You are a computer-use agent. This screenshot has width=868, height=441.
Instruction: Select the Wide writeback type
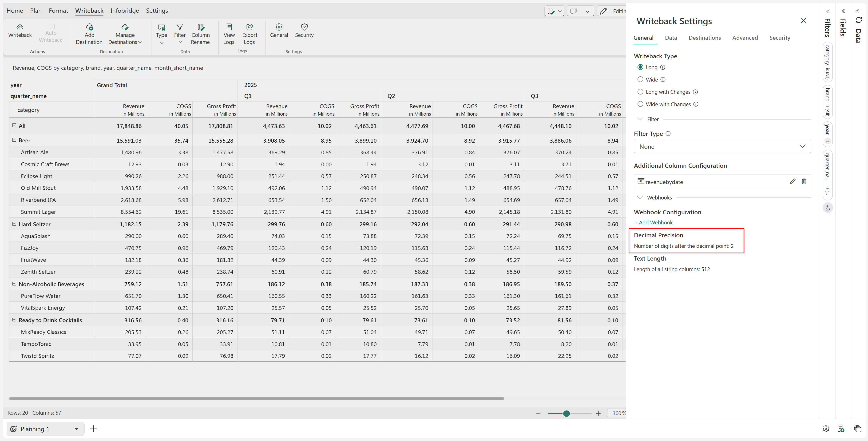click(x=640, y=79)
